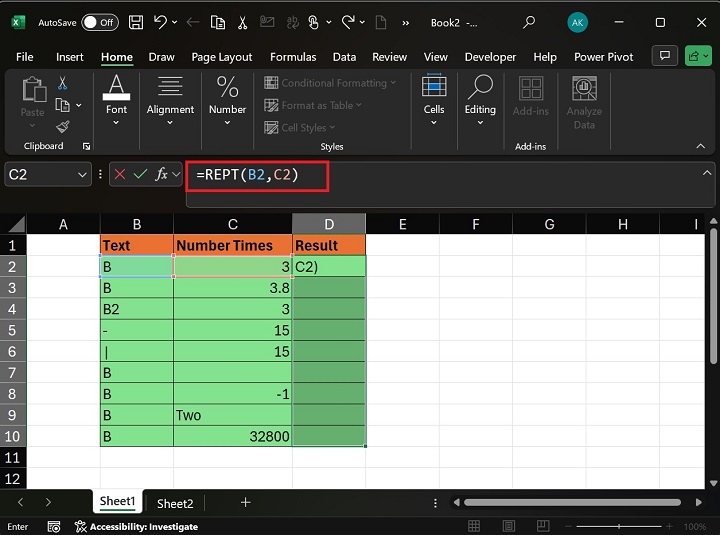Image resolution: width=720 pixels, height=535 pixels.
Task: Click the zoom slider in status bar
Action: pos(620,526)
